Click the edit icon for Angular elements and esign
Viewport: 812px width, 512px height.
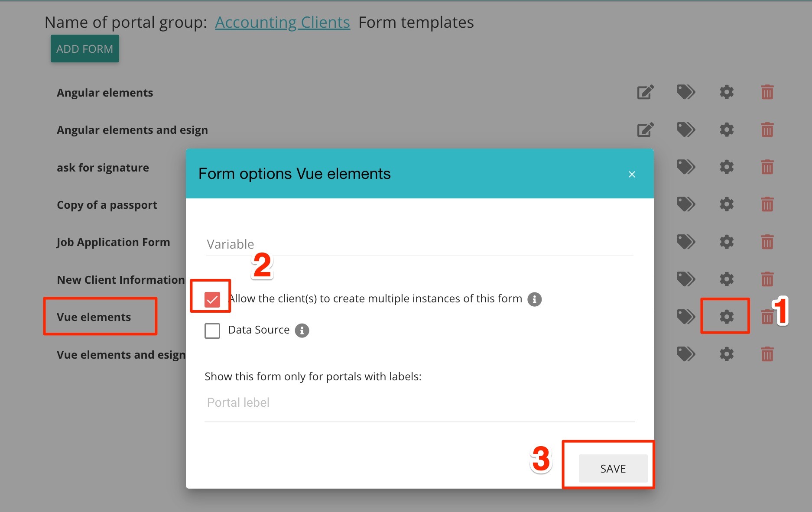point(645,129)
